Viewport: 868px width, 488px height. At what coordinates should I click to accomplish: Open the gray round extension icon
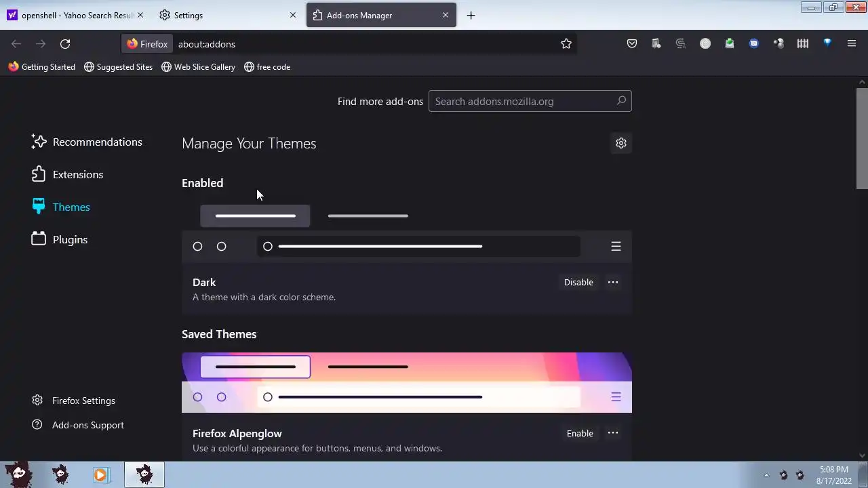click(x=705, y=44)
